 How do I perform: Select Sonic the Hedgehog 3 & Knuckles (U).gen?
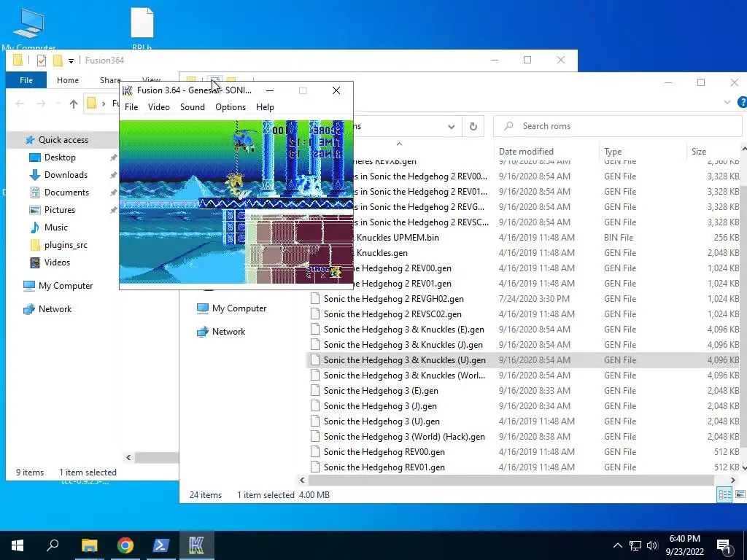click(x=404, y=360)
